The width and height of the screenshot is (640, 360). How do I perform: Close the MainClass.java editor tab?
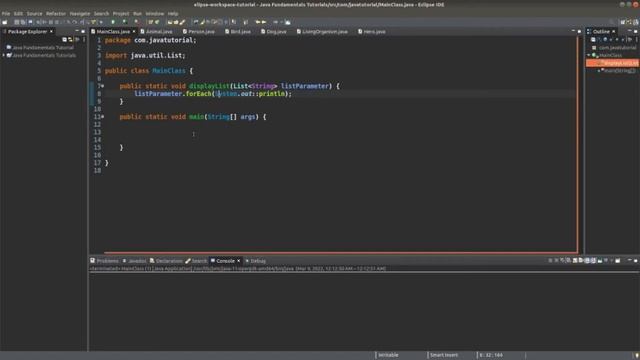(133, 31)
